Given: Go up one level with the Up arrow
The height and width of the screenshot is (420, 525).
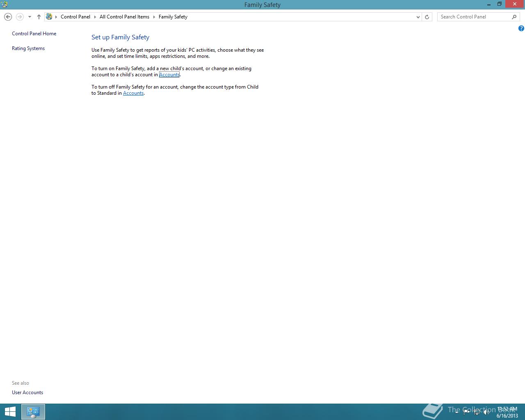Looking at the screenshot, I should [39, 17].
